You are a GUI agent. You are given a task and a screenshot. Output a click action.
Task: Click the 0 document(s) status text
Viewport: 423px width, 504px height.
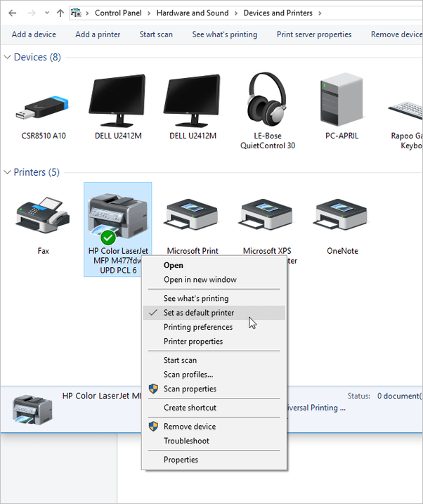(400, 396)
